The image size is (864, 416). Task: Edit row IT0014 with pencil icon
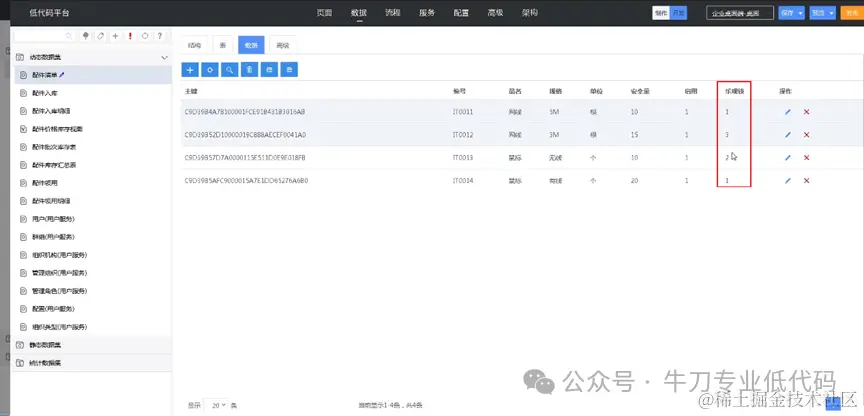pyautogui.click(x=787, y=180)
